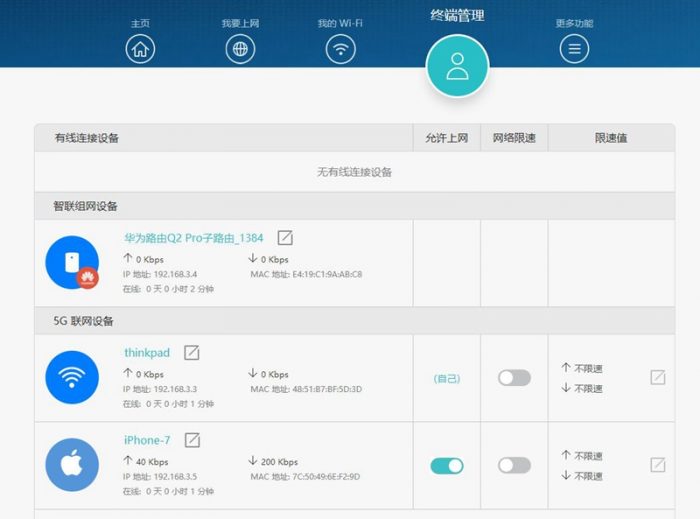Screen dimensions: 700x519
Task: Select the 终端管理 user icon
Action: pos(457,65)
